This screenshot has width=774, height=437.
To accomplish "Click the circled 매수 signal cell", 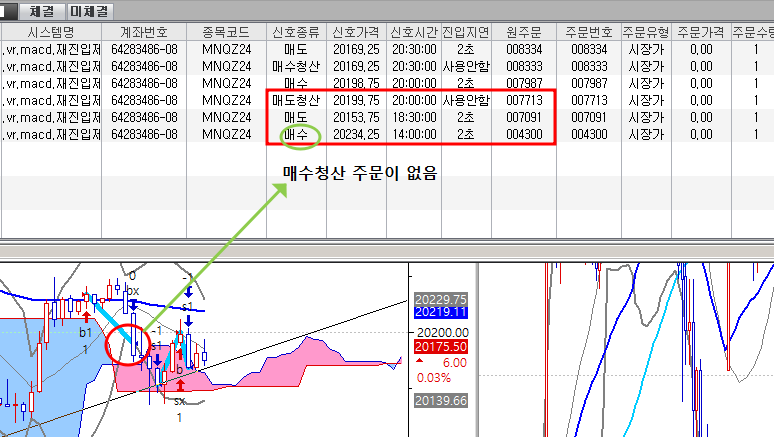I will tap(296, 134).
